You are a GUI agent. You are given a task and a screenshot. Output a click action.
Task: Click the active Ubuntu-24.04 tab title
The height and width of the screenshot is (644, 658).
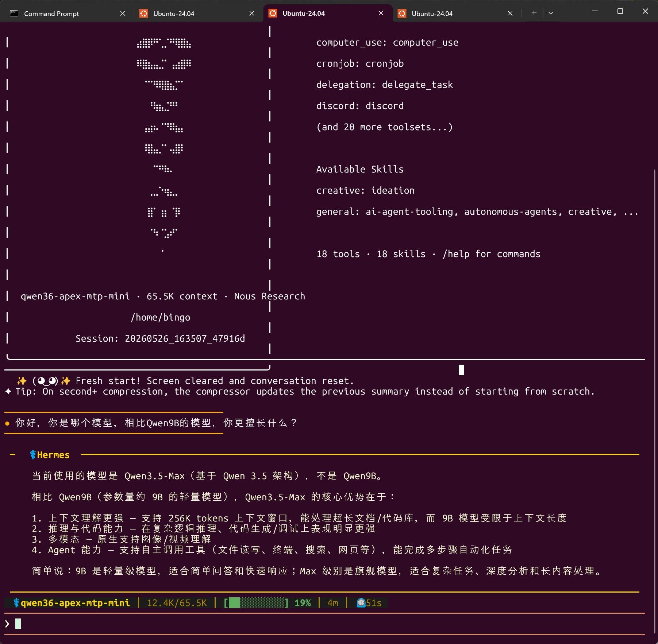[x=304, y=13]
